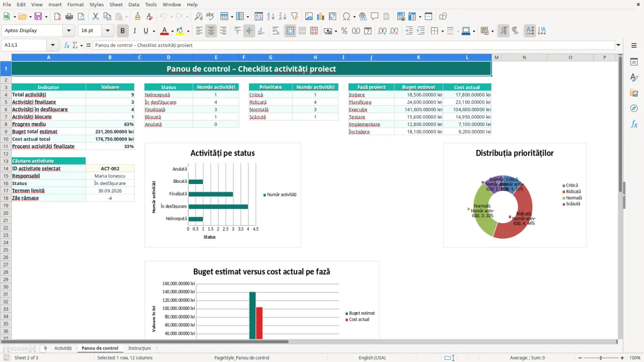Toggle Wrap Text

[x=276, y=31]
